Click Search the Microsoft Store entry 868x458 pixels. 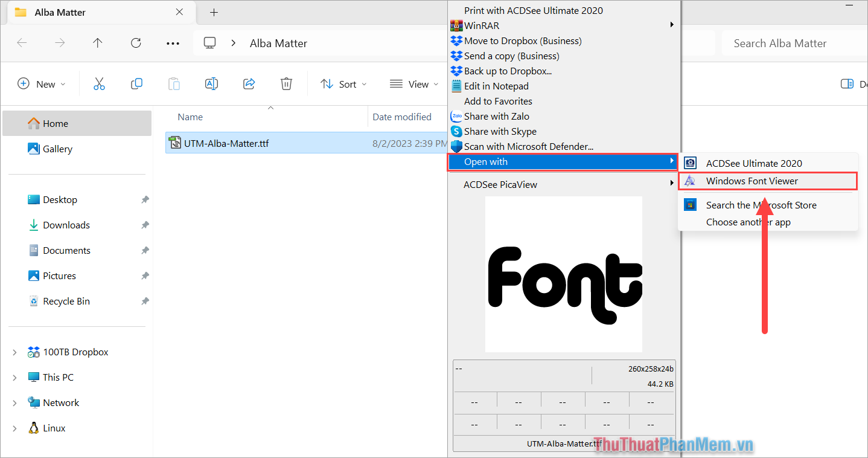coord(761,205)
